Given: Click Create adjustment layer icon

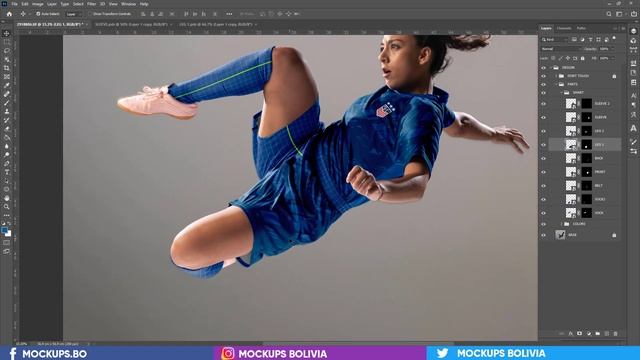Looking at the screenshot, I should [589, 333].
